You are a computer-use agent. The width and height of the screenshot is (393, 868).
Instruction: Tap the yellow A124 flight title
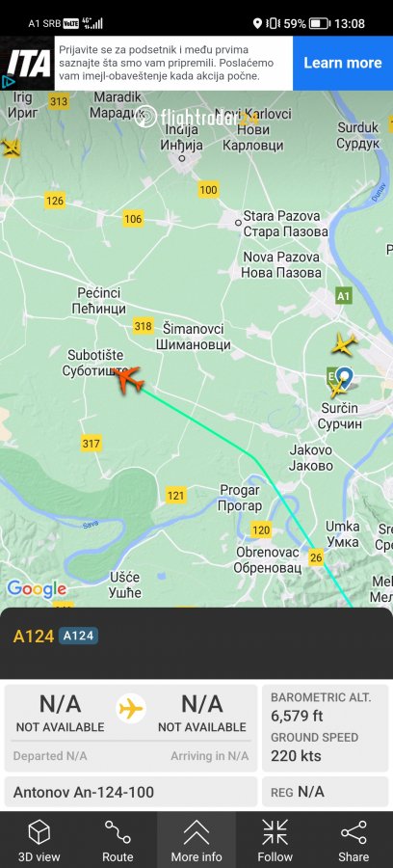[33, 637]
